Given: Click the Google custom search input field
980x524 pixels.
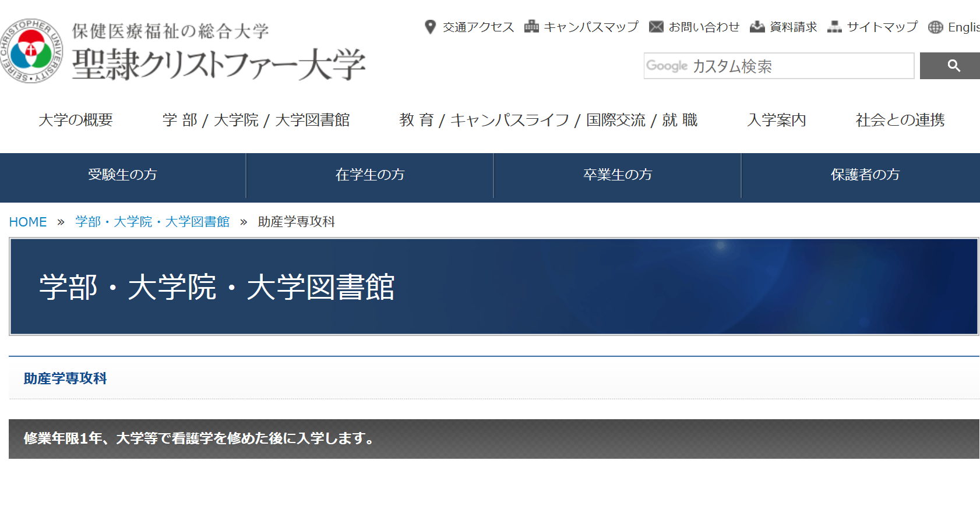Looking at the screenshot, I should point(778,66).
